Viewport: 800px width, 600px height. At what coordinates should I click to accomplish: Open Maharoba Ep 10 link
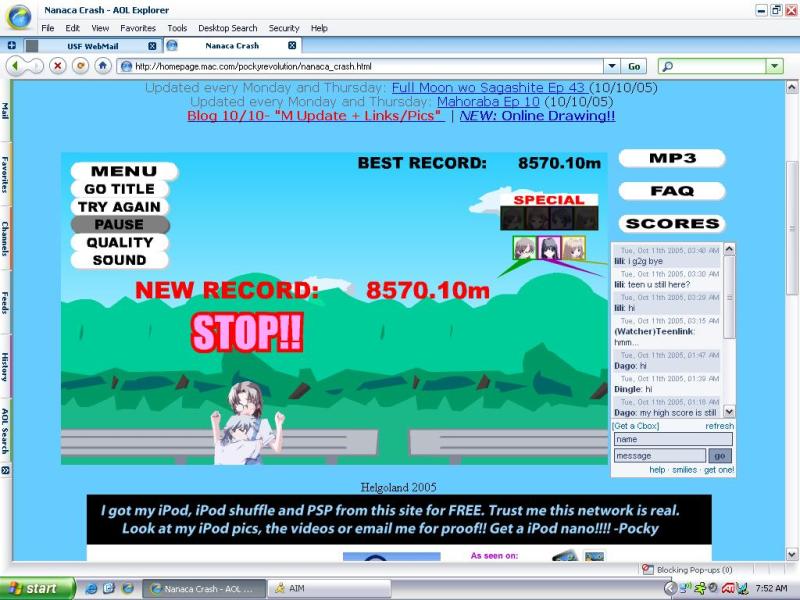click(x=488, y=102)
